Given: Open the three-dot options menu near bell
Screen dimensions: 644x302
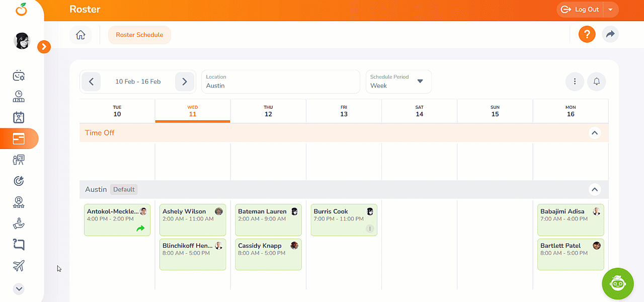Looking at the screenshot, I should [575, 82].
